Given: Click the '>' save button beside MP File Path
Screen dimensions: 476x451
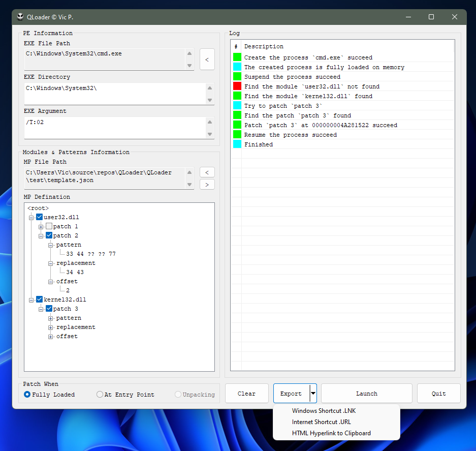Looking at the screenshot, I should (207, 185).
